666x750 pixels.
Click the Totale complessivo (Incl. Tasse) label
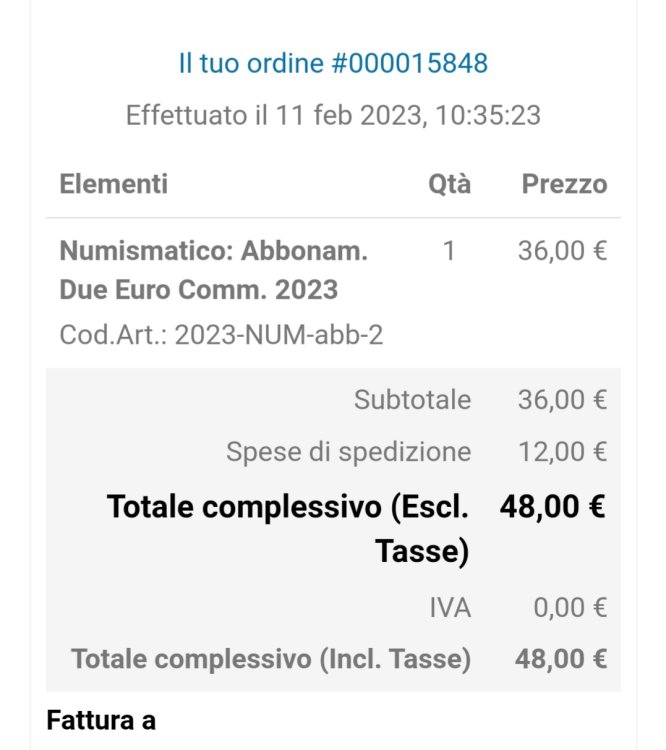coord(271,659)
